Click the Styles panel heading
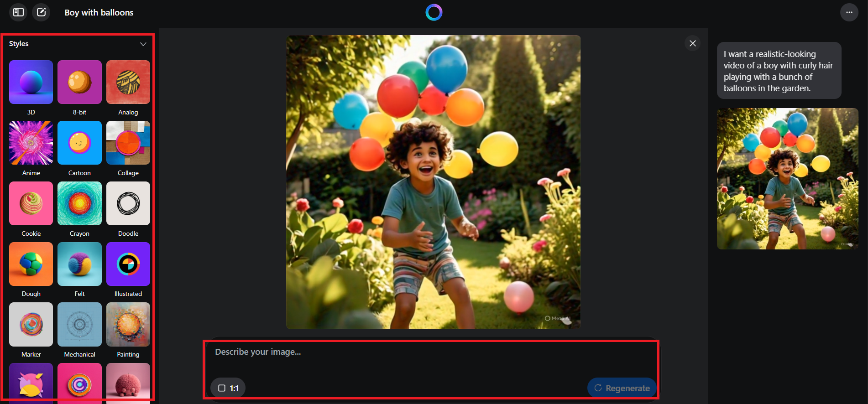Image resolution: width=868 pixels, height=404 pixels. tap(19, 44)
